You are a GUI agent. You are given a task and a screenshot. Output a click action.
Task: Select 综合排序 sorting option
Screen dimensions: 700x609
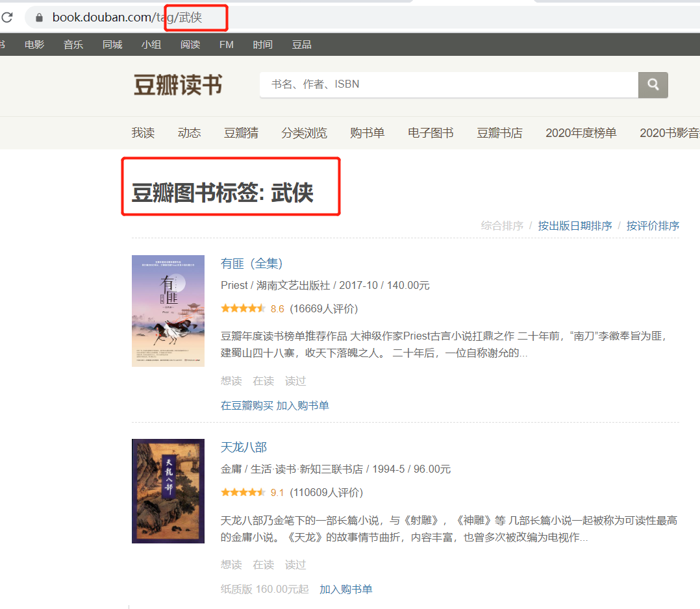click(502, 226)
